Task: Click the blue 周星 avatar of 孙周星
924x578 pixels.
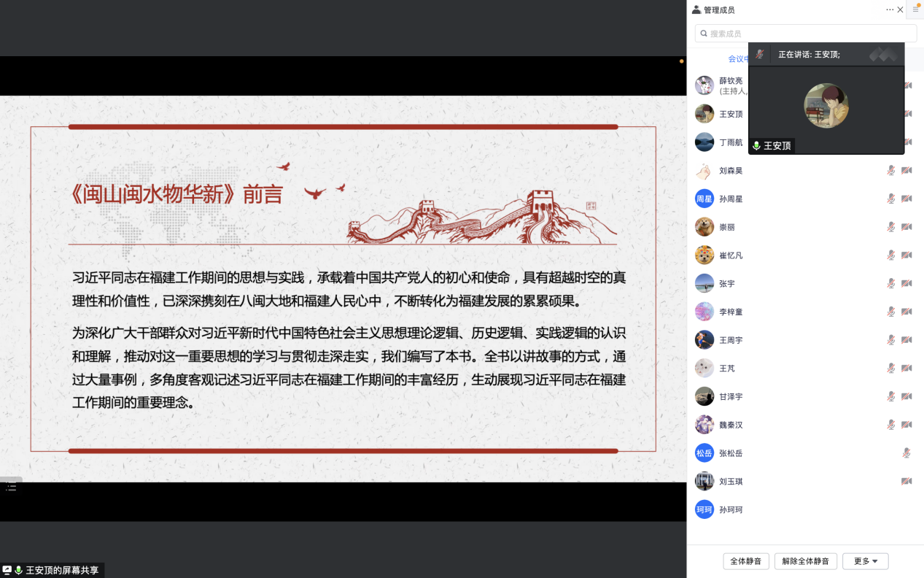Action: coord(704,199)
